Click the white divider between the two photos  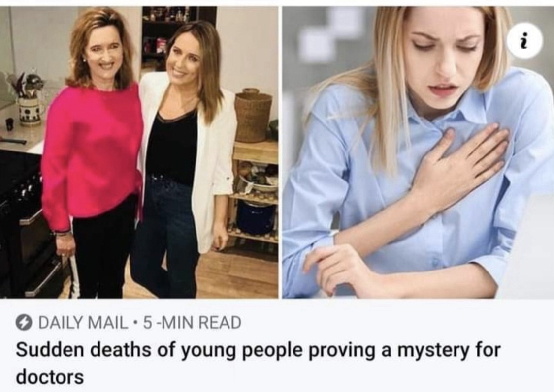point(280,152)
